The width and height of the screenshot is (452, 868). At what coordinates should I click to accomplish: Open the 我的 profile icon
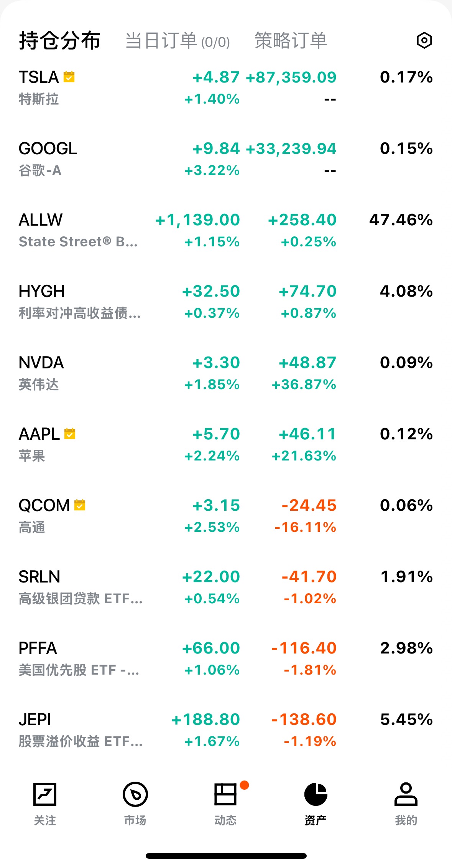coord(406,794)
